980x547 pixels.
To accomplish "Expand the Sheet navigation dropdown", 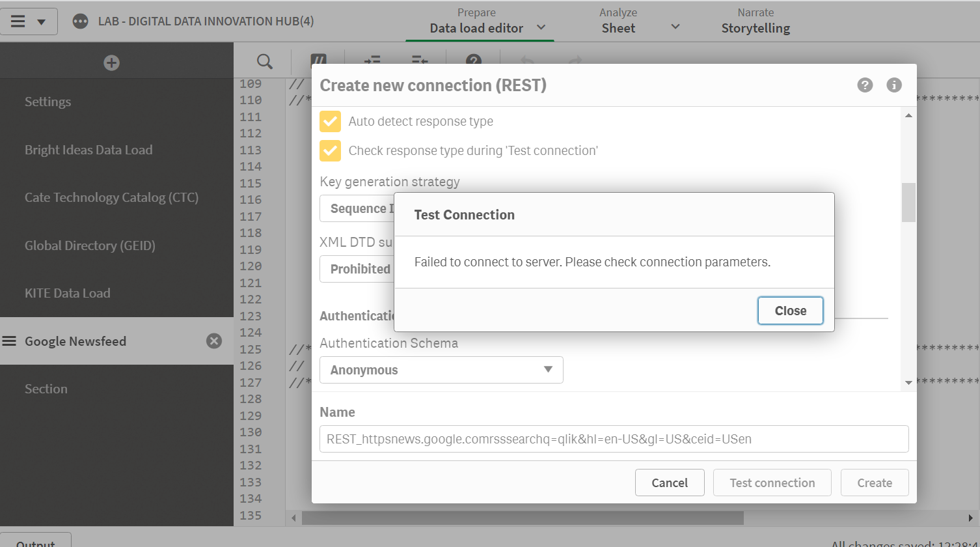I will coord(675,27).
